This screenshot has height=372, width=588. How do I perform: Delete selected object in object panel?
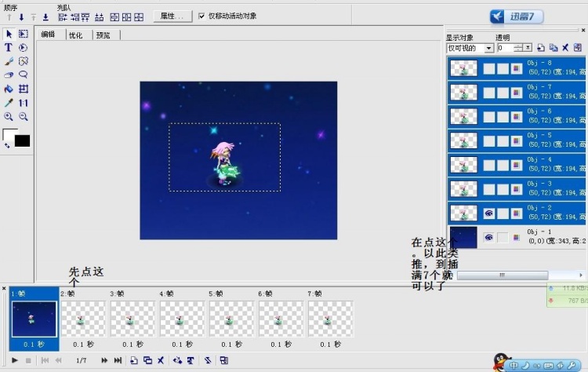pyautogui.click(x=565, y=48)
